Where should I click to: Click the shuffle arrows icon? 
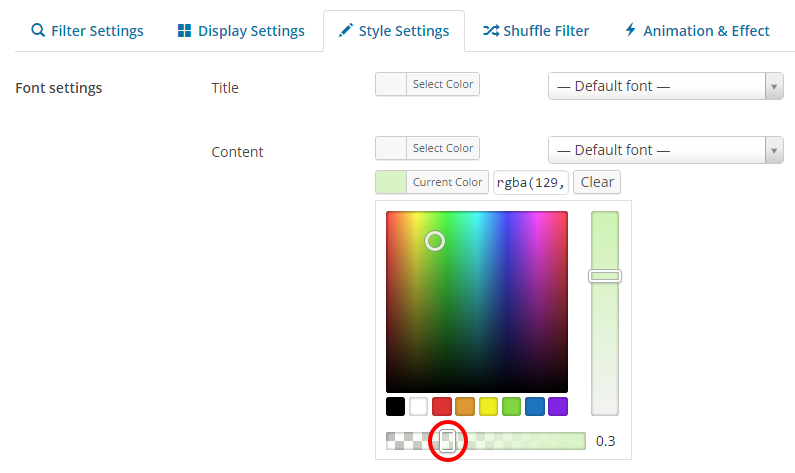490,30
